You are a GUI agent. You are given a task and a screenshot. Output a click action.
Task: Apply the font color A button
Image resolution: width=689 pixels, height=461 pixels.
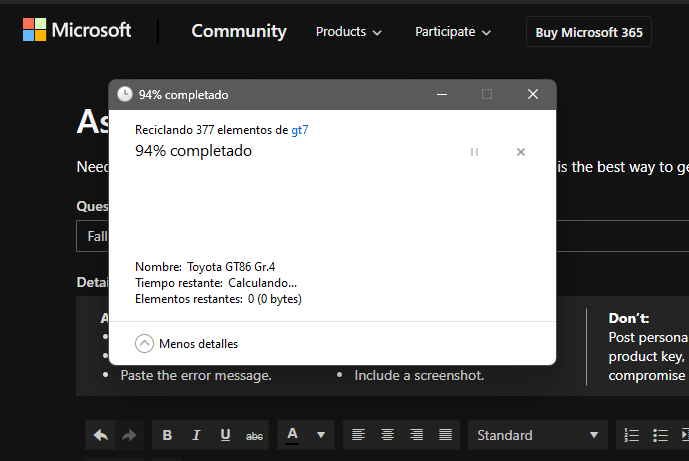292,435
